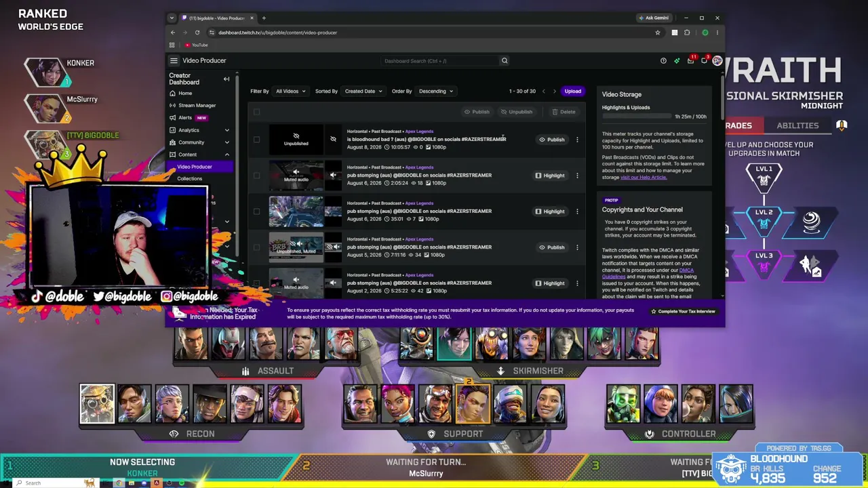Highlight the August 6 2:05:24 video
Screen dimensions: 868x488
click(550, 176)
